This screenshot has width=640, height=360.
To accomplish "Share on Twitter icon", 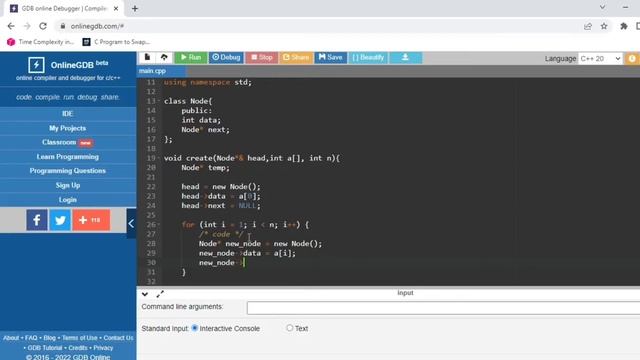I will coord(60,220).
